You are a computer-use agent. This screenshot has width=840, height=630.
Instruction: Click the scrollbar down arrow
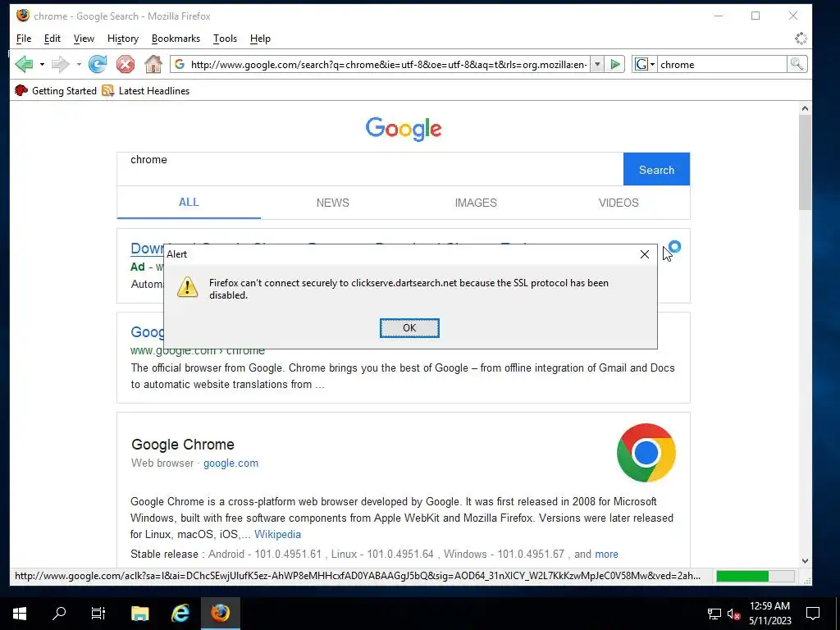click(805, 561)
